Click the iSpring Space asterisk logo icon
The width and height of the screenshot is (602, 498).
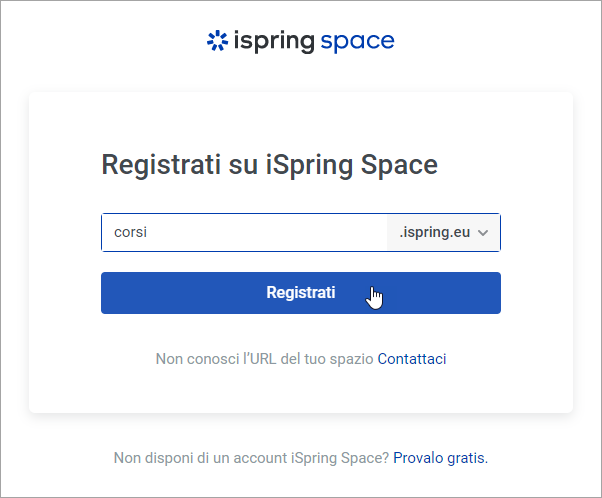(x=216, y=41)
